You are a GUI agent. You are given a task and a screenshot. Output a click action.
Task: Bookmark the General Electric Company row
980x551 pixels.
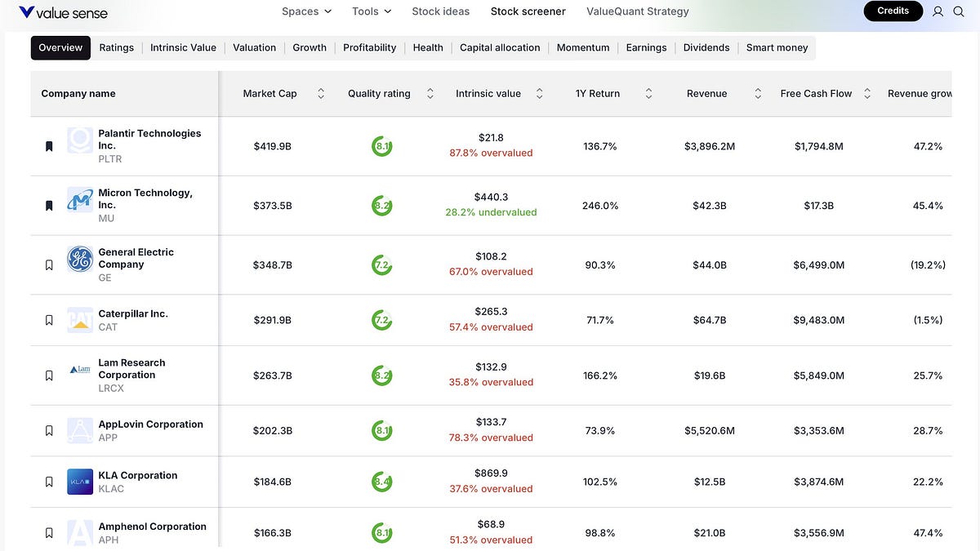click(x=49, y=265)
